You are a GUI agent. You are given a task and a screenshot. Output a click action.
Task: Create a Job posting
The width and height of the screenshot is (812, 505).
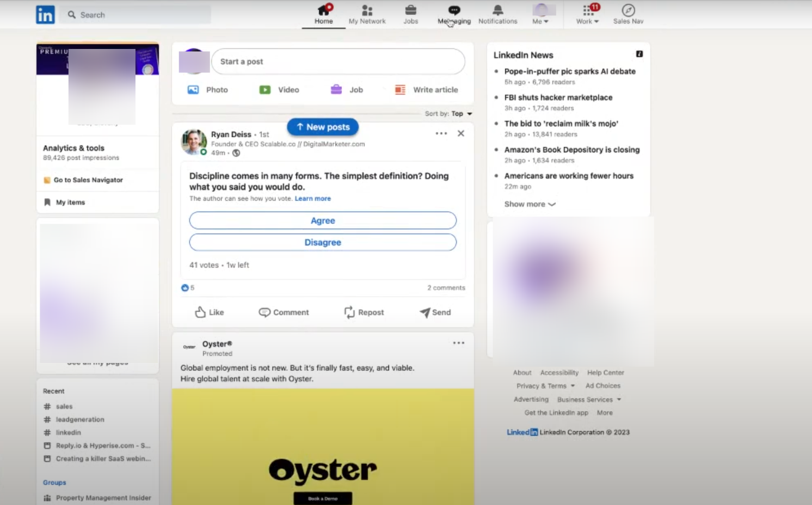tap(347, 90)
